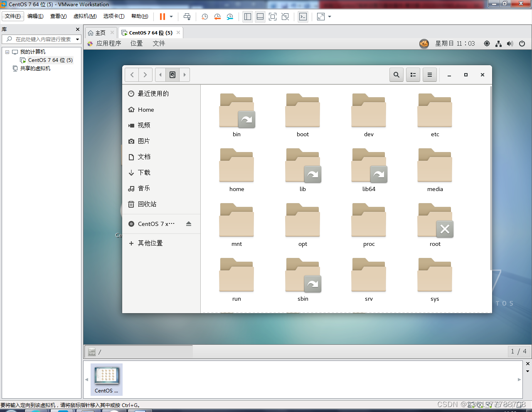Click the path bar left scroll arrow
Screen dimensions: 532x412
click(160, 75)
